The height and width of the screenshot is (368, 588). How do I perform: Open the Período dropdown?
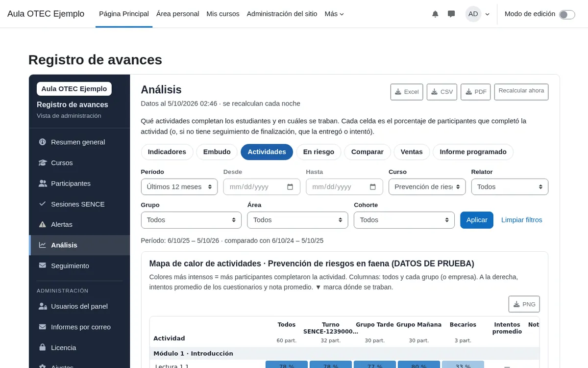click(179, 187)
